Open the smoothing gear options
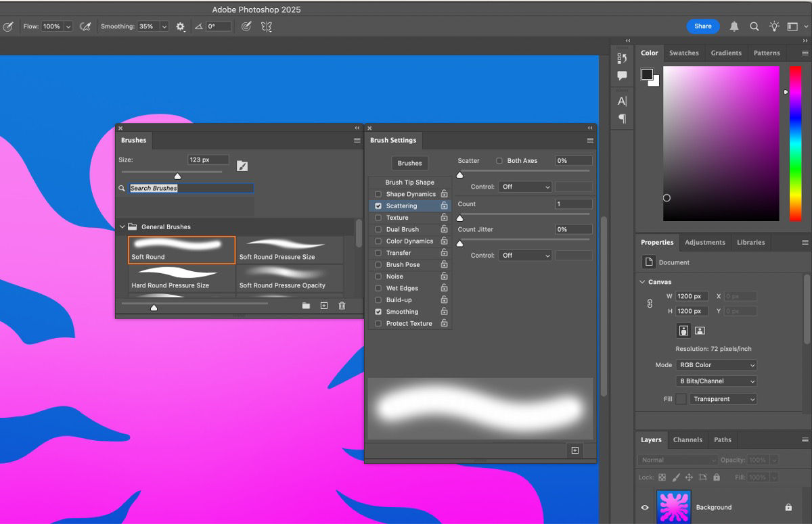The width and height of the screenshot is (812, 524). (x=180, y=26)
